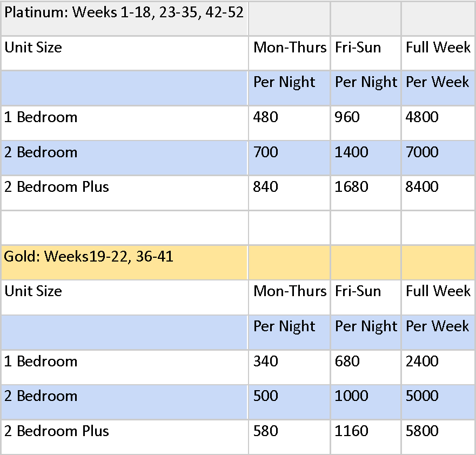
Task: Select the cell showing 680
Action: click(x=366, y=367)
